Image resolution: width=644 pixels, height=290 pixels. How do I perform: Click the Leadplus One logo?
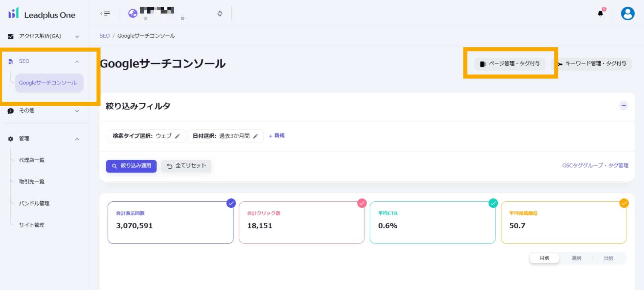(42, 14)
